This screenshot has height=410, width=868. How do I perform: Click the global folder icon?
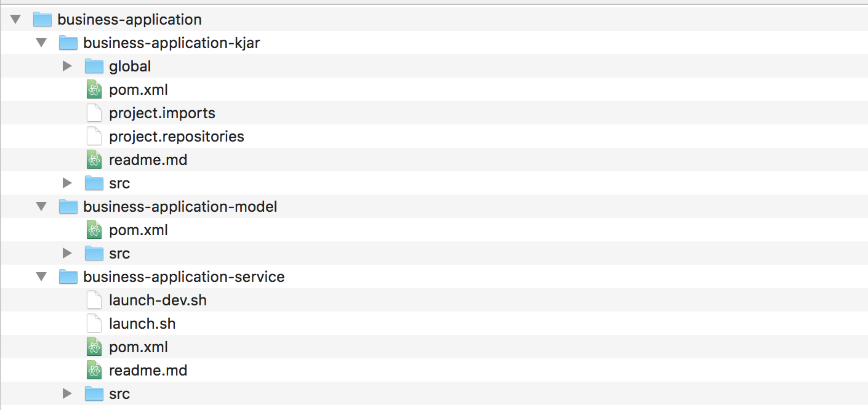[94, 66]
